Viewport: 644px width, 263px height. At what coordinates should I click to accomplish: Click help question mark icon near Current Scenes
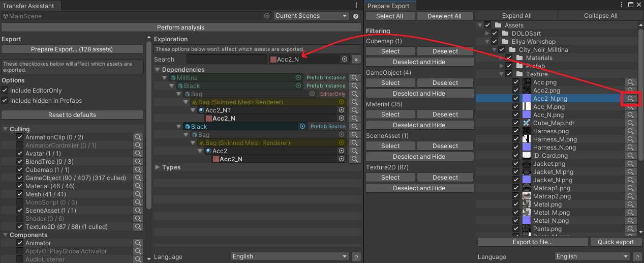click(356, 16)
